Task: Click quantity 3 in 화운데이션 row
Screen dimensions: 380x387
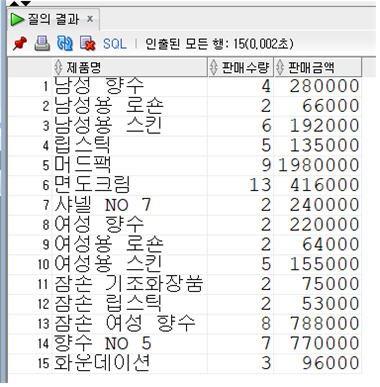Action: [266, 363]
